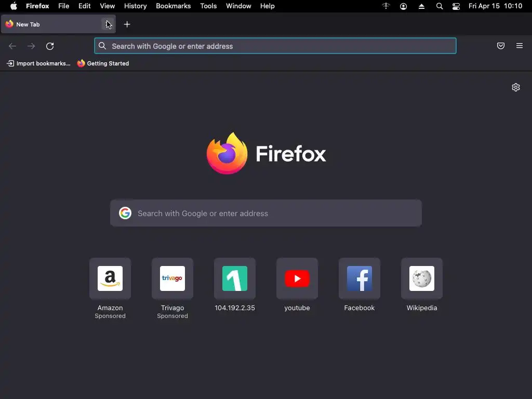Open the Firefox application hamburger menu
532x399 pixels.
coord(520,46)
